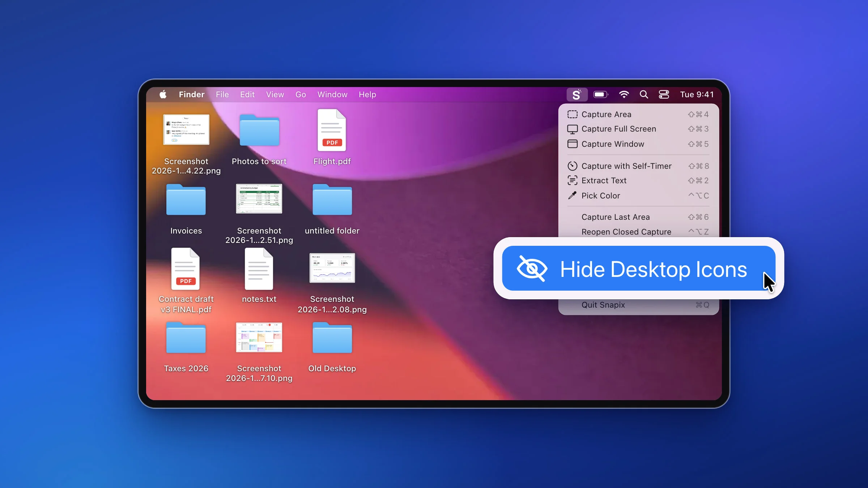Open the Window menu
Screen dimensions: 868x488
332,95
